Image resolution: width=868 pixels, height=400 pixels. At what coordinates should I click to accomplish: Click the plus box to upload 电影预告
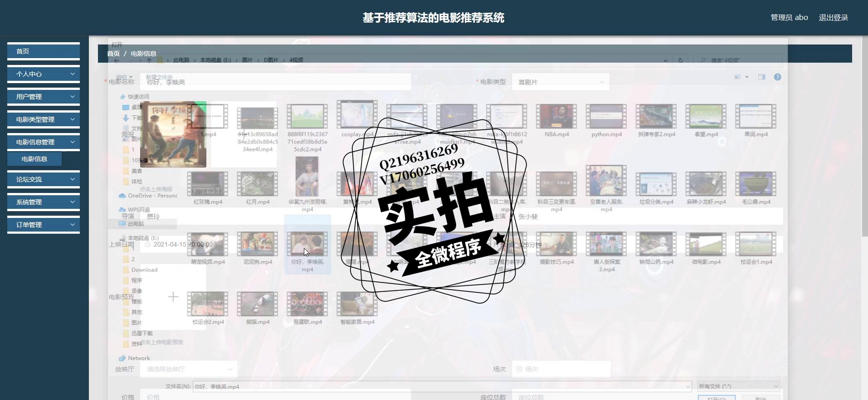(x=173, y=297)
